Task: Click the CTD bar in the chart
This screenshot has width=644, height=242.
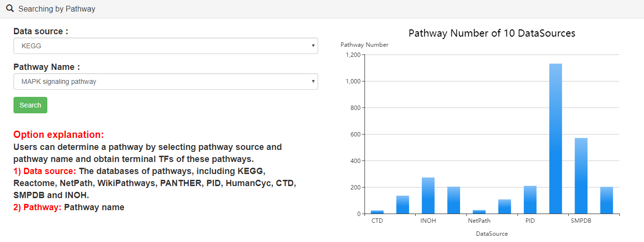Action: 378,212
